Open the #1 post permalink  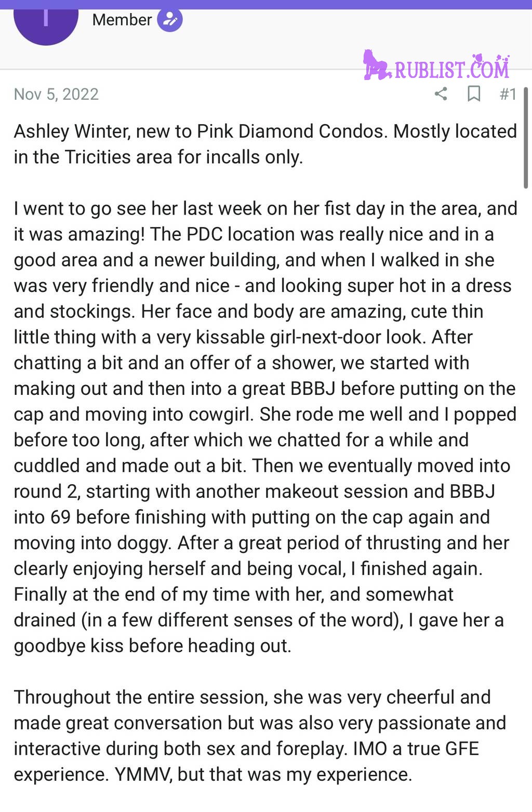tap(508, 94)
